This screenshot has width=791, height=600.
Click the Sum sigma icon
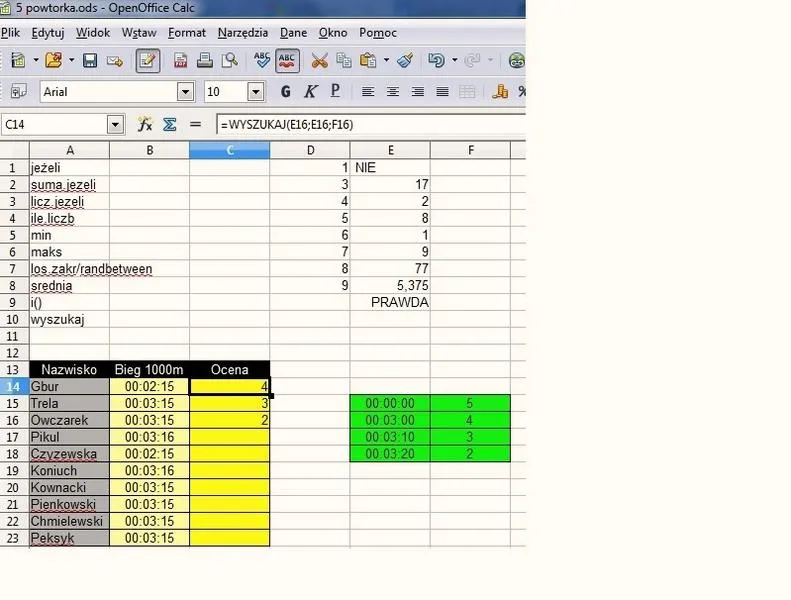click(x=170, y=124)
